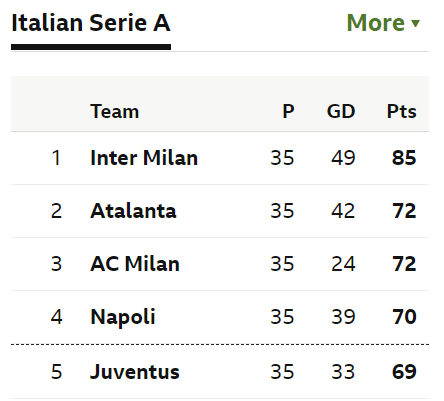This screenshot has width=444, height=401.
Task: Open the Atalanta team link
Action: (x=133, y=211)
